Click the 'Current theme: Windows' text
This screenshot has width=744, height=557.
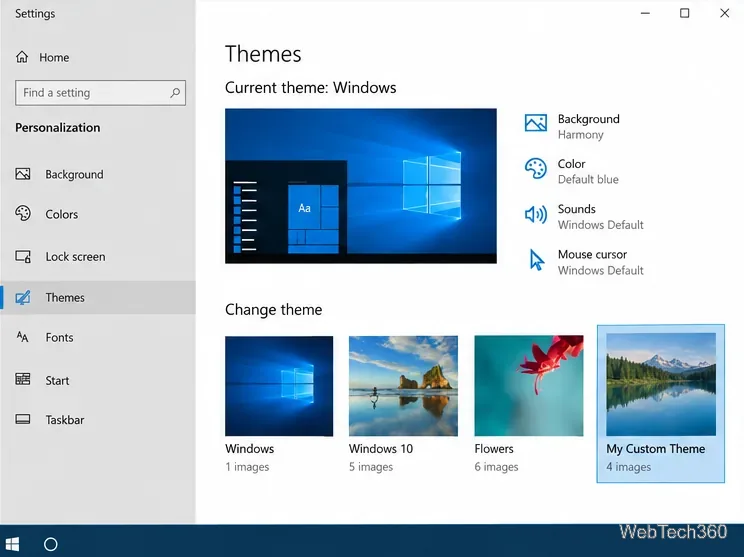311,88
